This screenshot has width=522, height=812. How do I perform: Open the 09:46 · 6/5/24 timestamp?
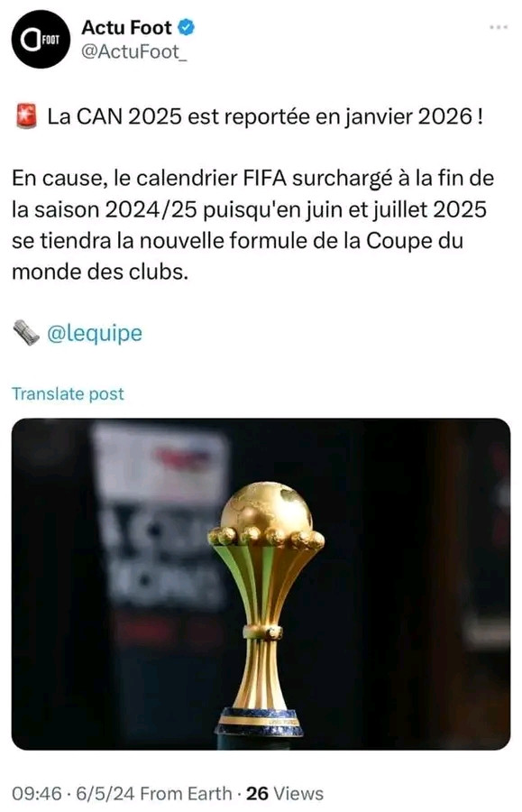tap(74, 793)
